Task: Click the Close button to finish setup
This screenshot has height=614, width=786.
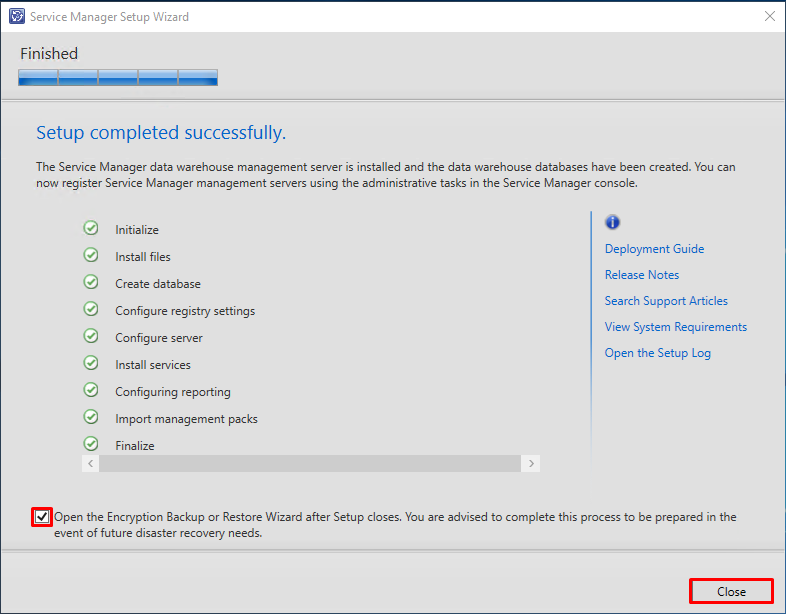Action: pyautogui.click(x=731, y=591)
